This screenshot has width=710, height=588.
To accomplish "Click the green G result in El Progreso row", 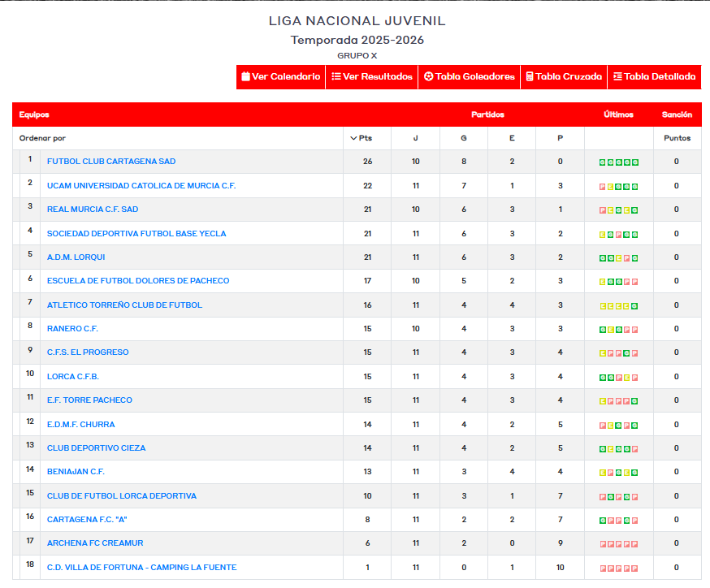I will pos(626,353).
